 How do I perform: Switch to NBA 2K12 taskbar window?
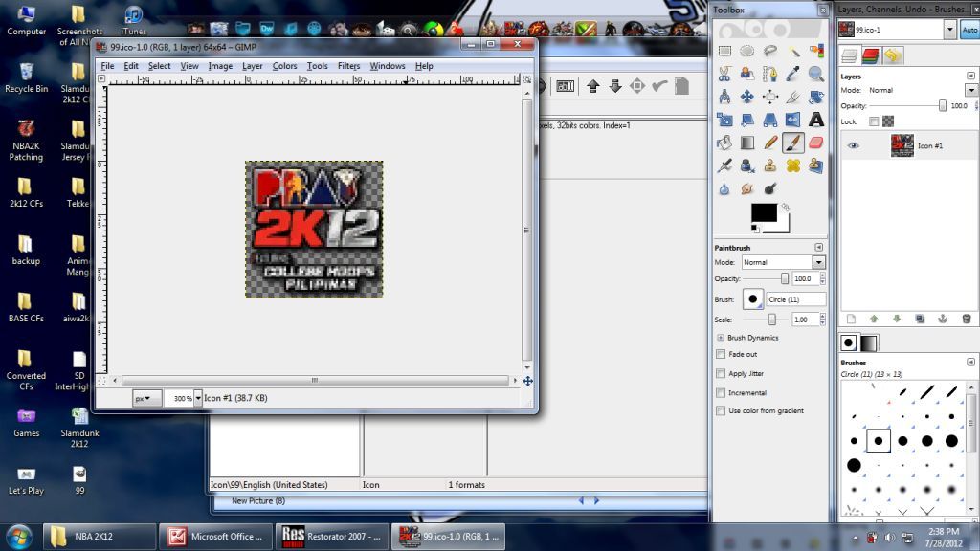[x=100, y=537]
